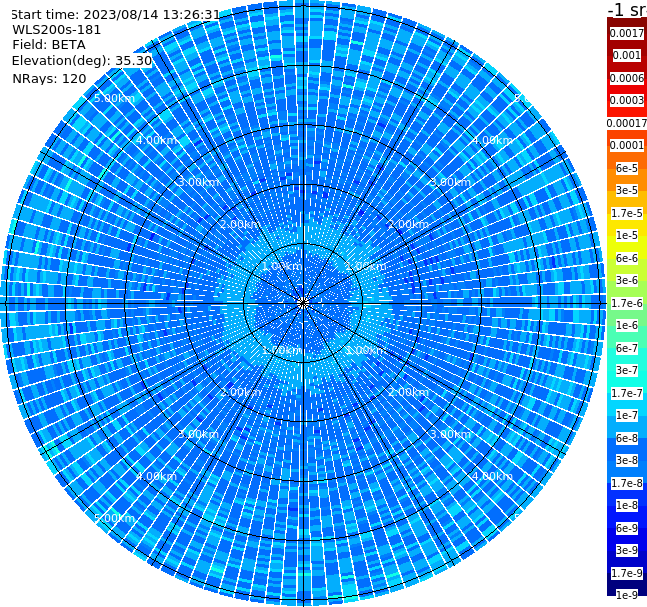Image resolution: width=647 pixels, height=607 pixels.
Task: Click the '1.7e-9' colorbar label
Action: point(627,573)
